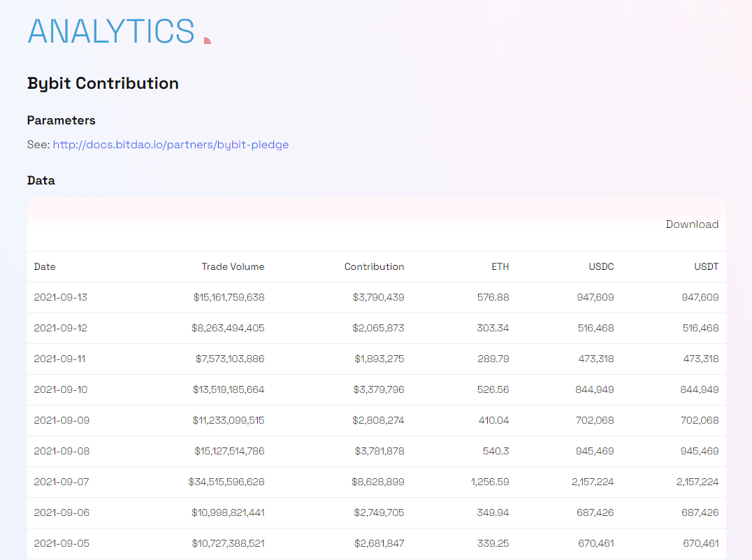Click contribution value $2,808,274
This screenshot has width=752, height=560.
tap(378, 420)
